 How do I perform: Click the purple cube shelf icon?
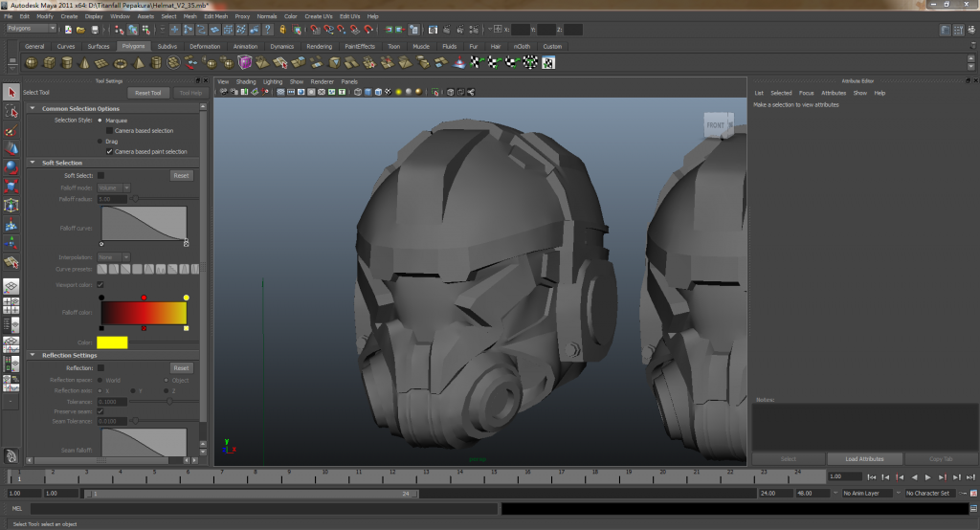pyautogui.click(x=245, y=63)
